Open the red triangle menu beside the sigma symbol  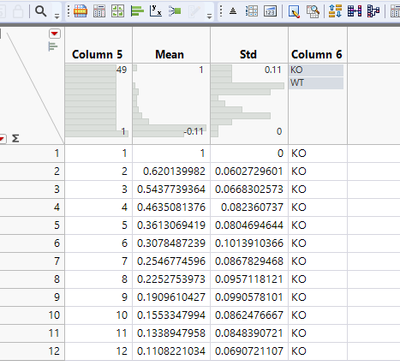[x=2, y=139]
